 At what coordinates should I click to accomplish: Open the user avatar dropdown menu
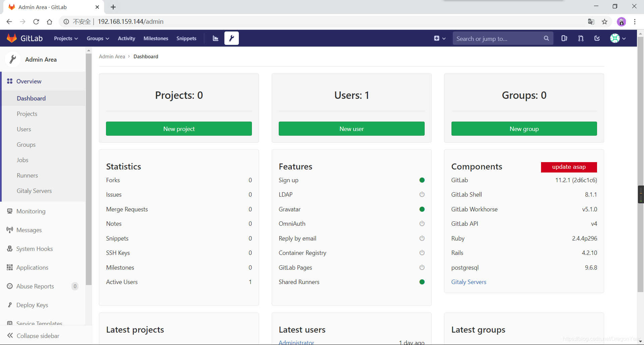(x=618, y=38)
